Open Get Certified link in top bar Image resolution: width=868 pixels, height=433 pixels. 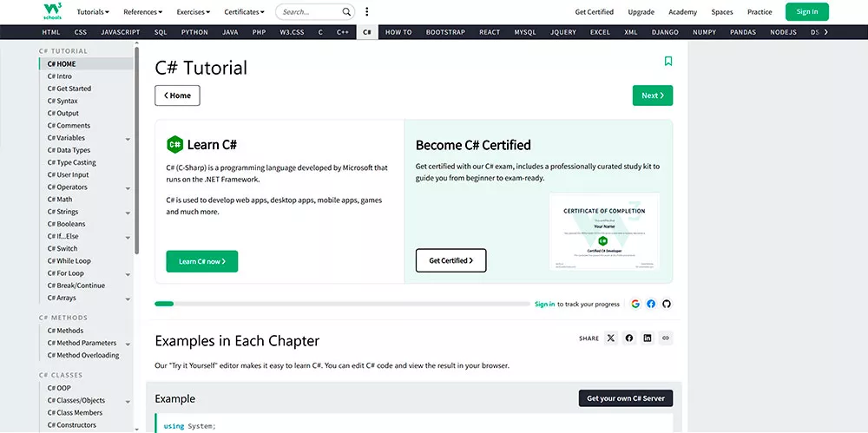pyautogui.click(x=594, y=11)
